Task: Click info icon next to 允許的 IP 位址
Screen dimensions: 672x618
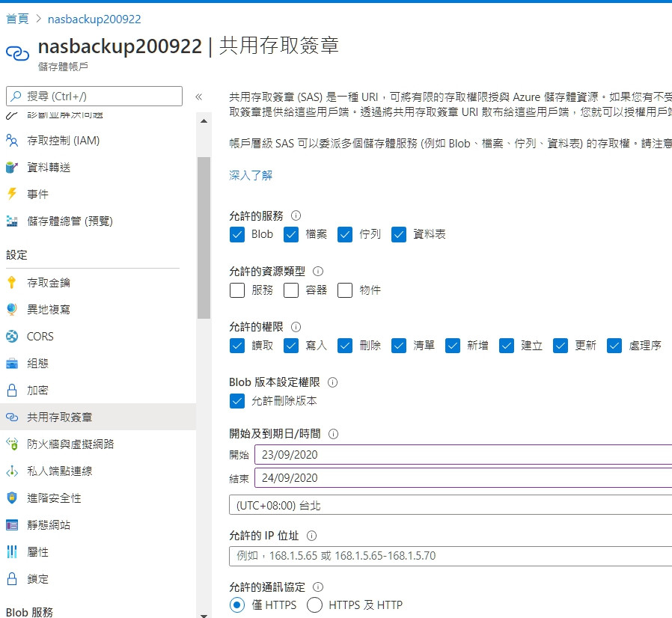Action: [311, 536]
